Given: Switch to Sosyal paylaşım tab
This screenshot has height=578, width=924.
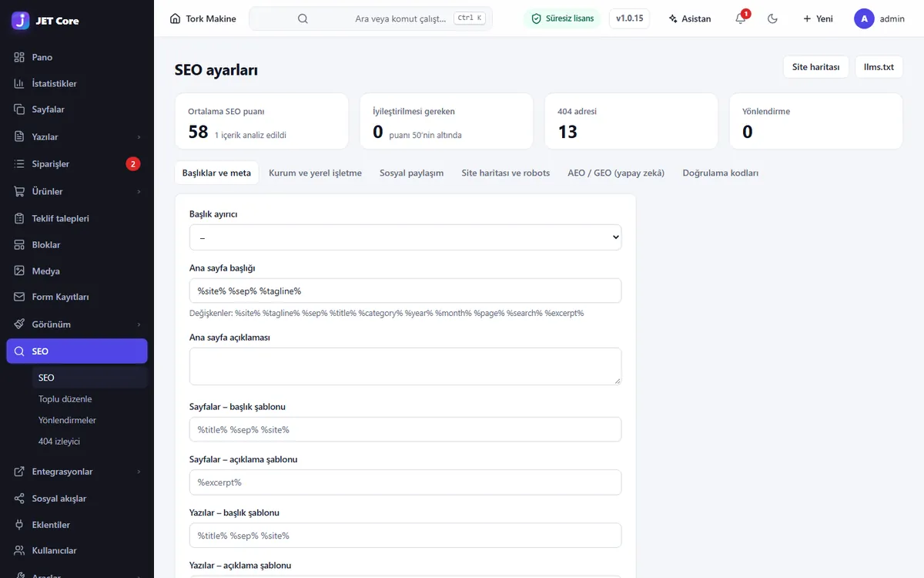Looking at the screenshot, I should (x=411, y=173).
